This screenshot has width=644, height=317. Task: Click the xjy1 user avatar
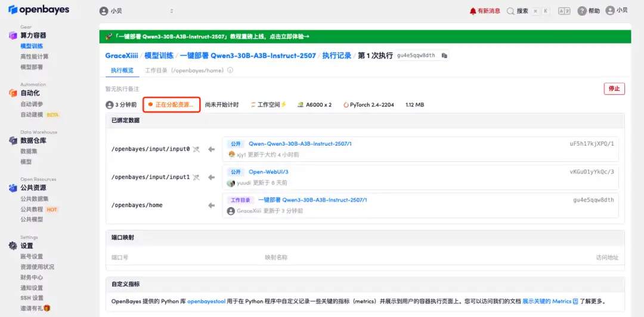pos(231,155)
